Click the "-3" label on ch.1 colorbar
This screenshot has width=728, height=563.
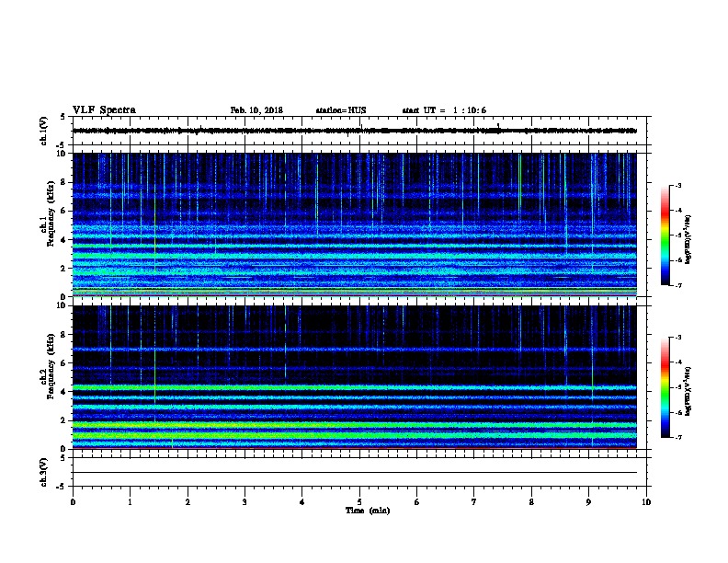pyautogui.click(x=677, y=186)
